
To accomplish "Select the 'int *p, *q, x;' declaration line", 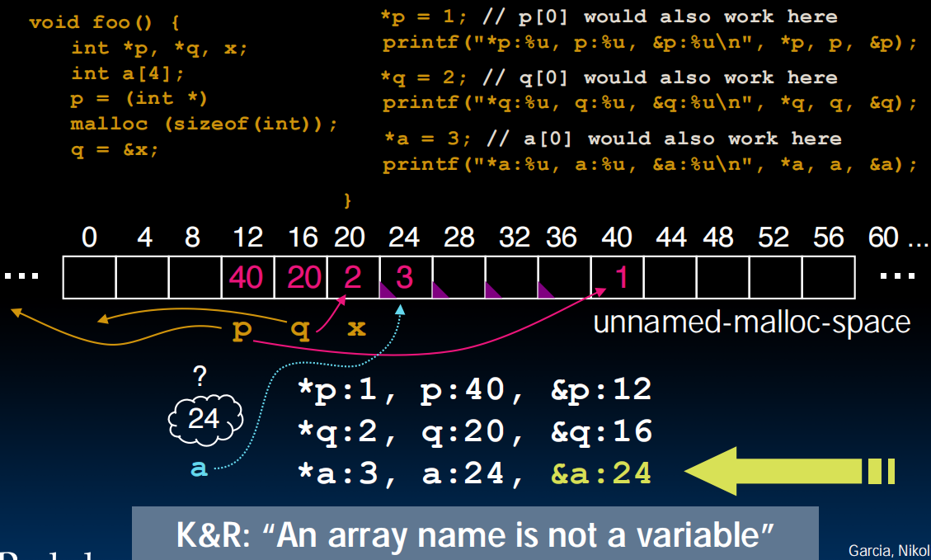I will [159, 48].
